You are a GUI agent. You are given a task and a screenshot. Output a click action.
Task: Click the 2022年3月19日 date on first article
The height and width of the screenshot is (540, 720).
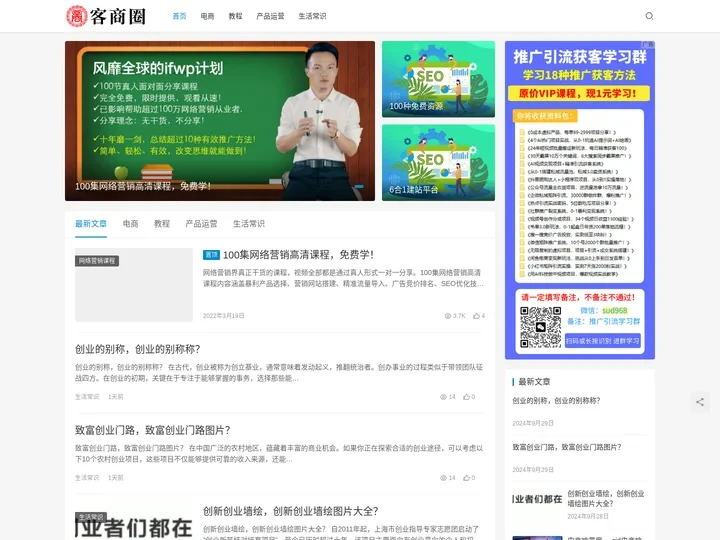pyautogui.click(x=224, y=316)
